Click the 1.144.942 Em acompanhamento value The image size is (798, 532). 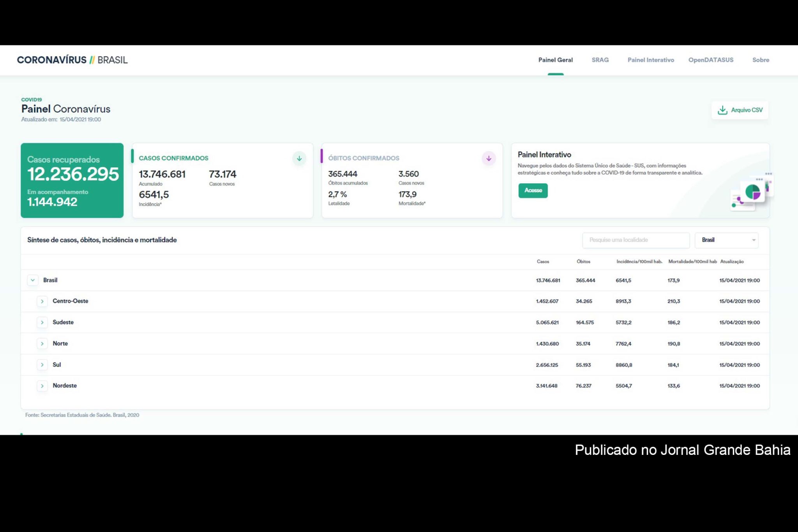52,202
